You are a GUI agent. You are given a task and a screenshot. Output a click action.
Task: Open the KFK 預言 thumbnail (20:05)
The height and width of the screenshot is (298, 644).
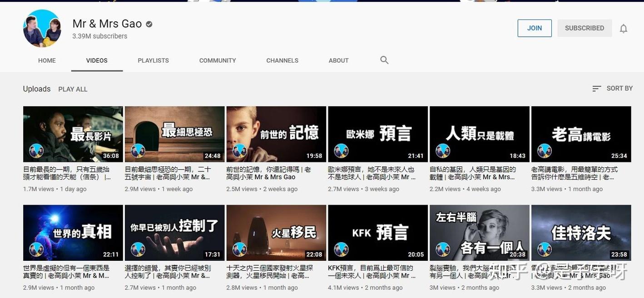click(x=378, y=233)
